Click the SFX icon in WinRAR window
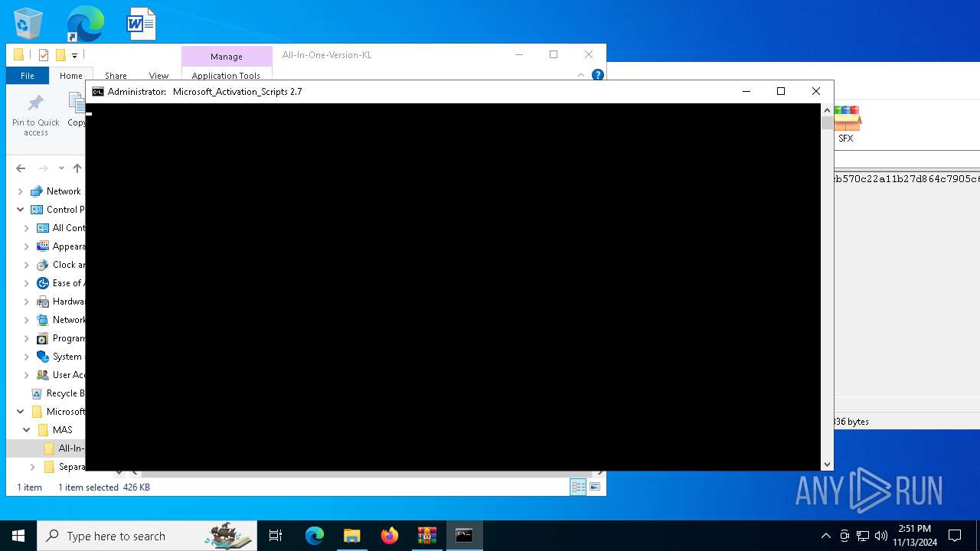Image resolution: width=980 pixels, height=551 pixels. 846,125
